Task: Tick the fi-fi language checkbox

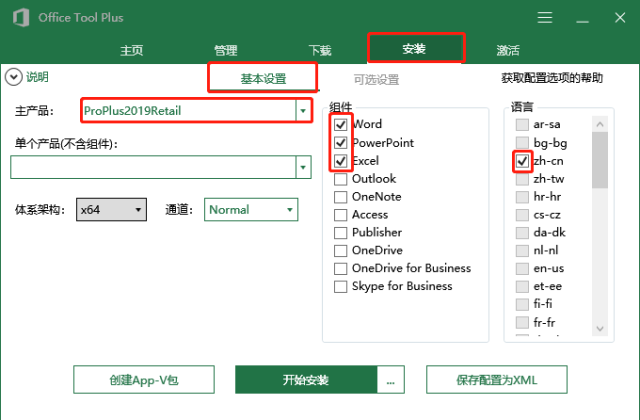Action: pyautogui.click(x=522, y=304)
